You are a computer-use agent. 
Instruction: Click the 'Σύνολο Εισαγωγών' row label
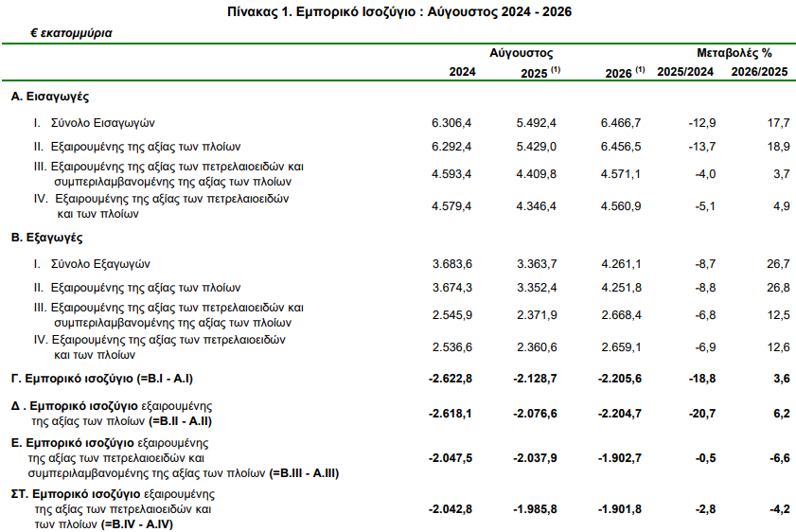click(102, 123)
